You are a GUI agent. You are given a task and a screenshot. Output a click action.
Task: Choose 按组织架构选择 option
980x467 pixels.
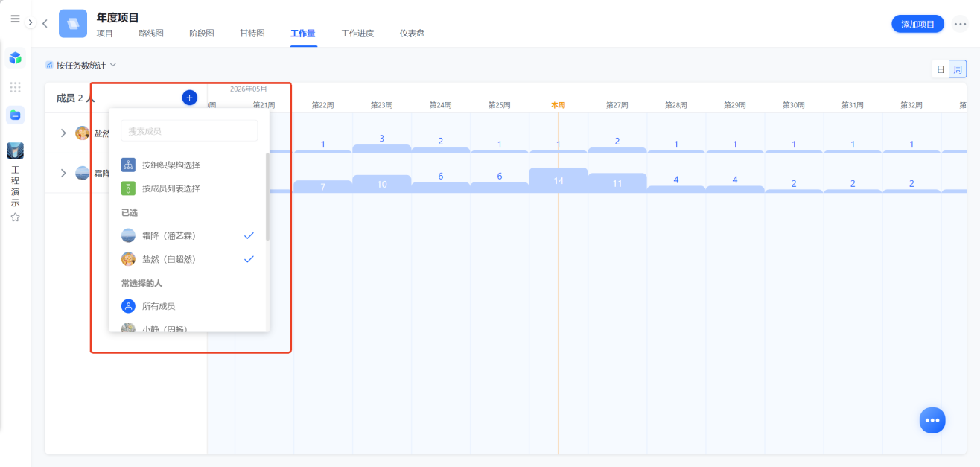(x=189, y=165)
